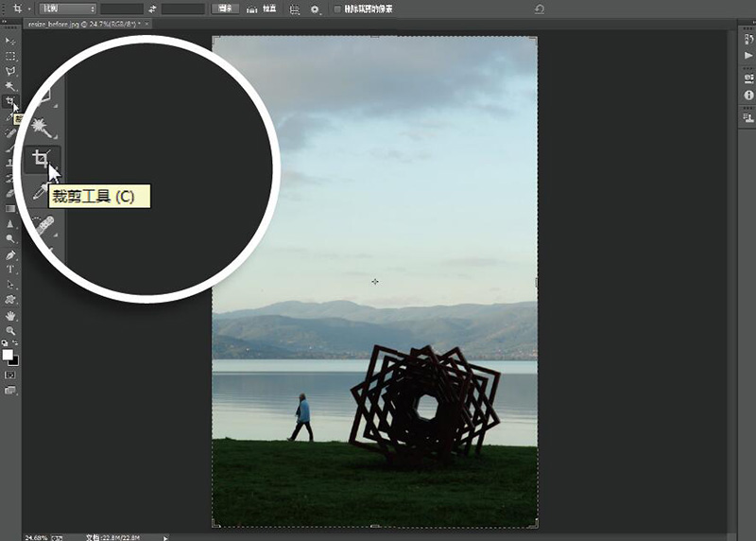Open the crop ratio preset dropdown
756x541 pixels.
66,9
